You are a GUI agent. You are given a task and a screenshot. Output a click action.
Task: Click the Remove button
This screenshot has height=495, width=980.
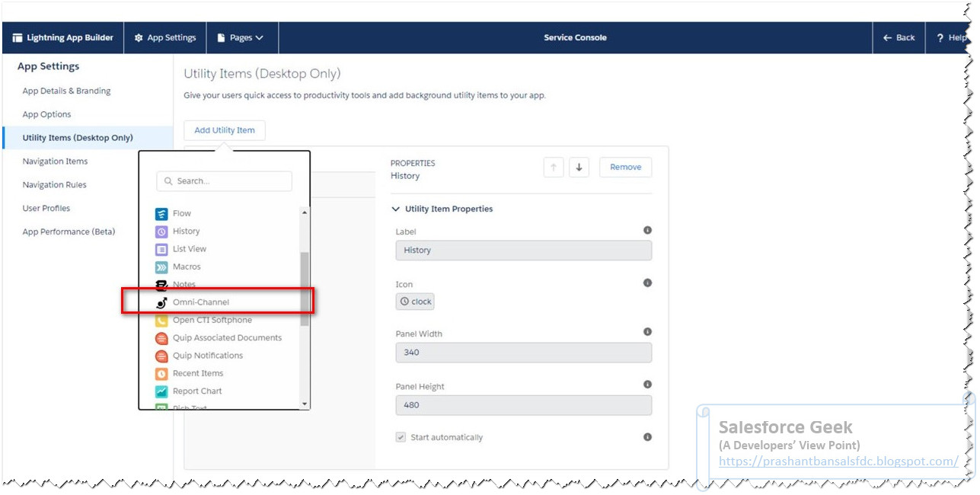pyautogui.click(x=625, y=168)
